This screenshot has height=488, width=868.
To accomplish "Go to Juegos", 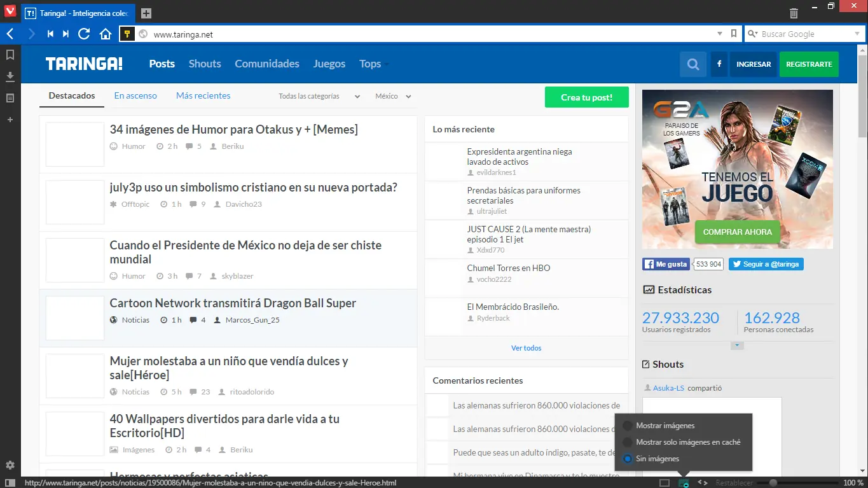I will pyautogui.click(x=329, y=64).
